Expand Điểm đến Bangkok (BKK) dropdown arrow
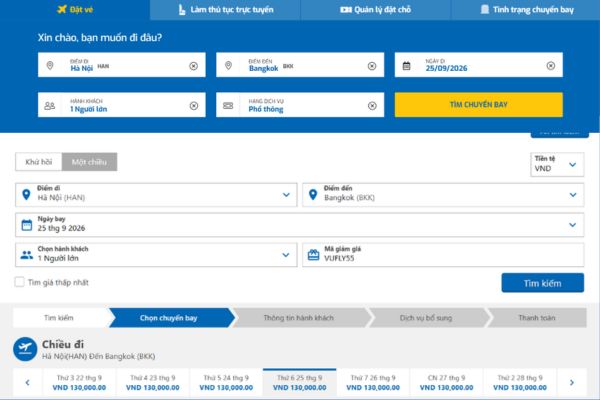 point(573,195)
